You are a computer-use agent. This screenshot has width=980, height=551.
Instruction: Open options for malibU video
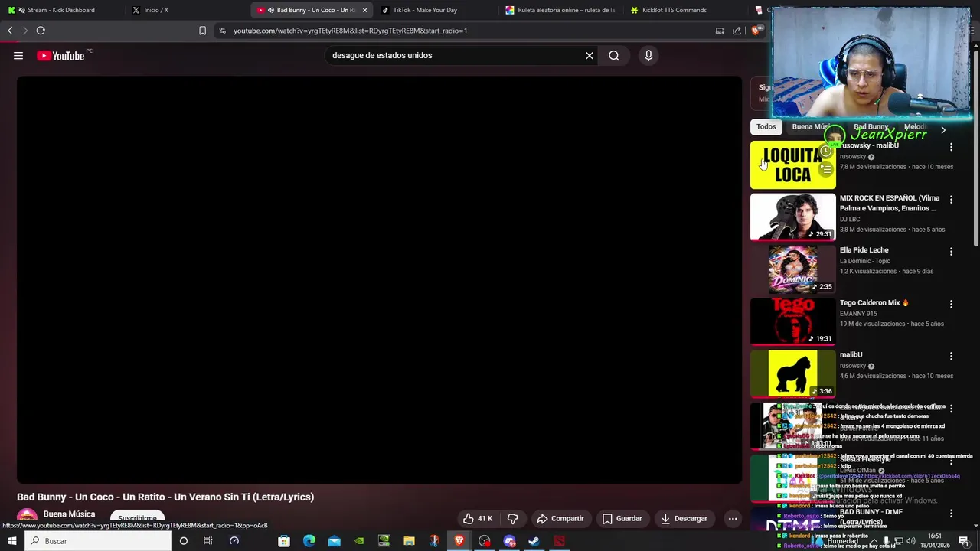click(951, 356)
